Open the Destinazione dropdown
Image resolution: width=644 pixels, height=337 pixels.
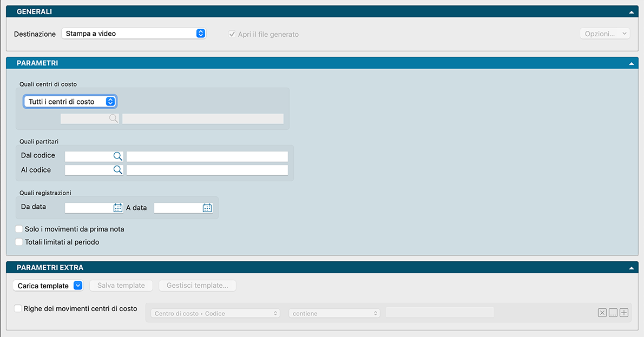coord(134,34)
